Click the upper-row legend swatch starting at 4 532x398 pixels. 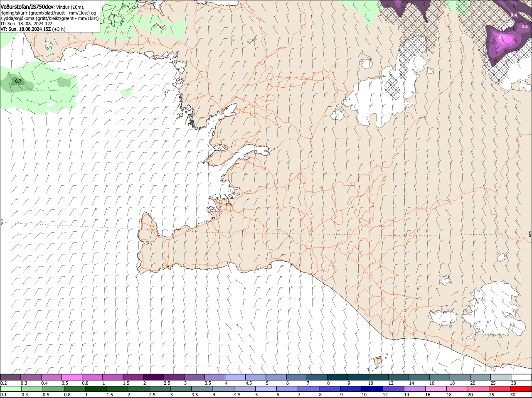[x=235, y=377]
